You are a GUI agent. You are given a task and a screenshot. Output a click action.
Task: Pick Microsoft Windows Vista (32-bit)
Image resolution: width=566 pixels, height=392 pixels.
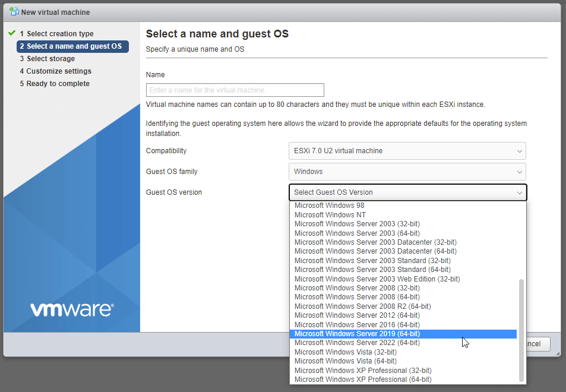click(403, 352)
